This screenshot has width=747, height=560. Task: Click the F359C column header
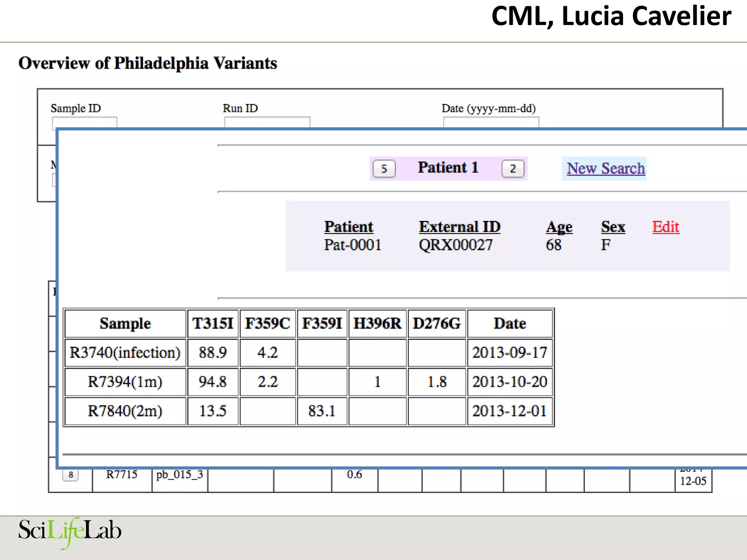[268, 324]
